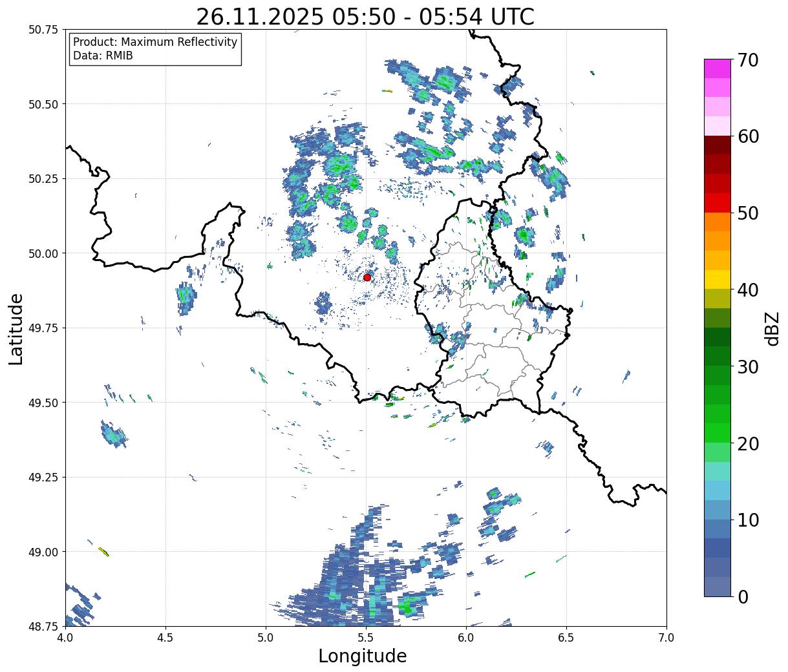Image resolution: width=788 pixels, height=672 pixels.
Task: Click the latitude tick label '49.75'
Action: pyautogui.click(x=43, y=328)
